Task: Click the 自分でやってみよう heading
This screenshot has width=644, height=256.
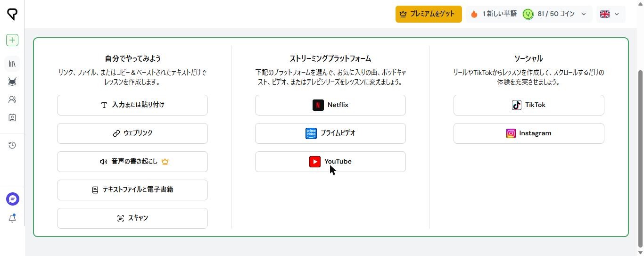Action: click(x=132, y=58)
